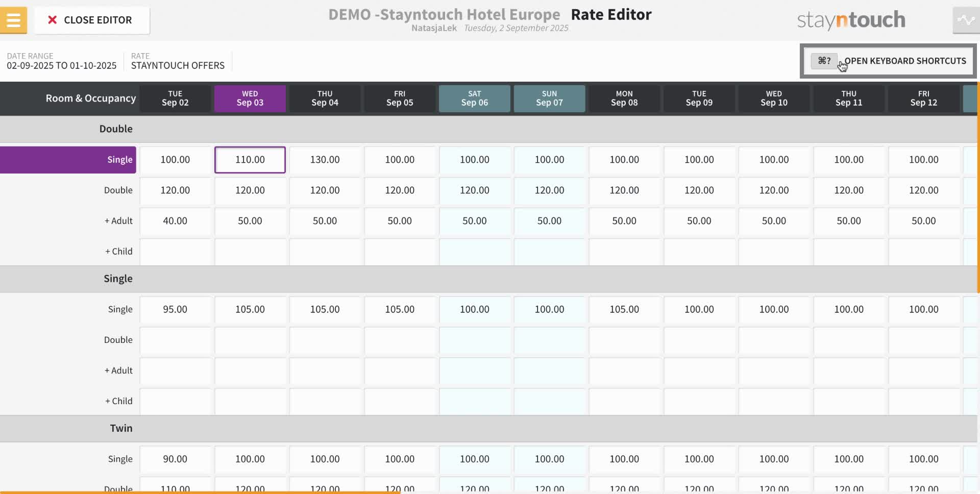Edit Double room + Adult rate 40.00 on Sep 02
Image resolution: width=980 pixels, height=494 pixels.
[175, 221]
